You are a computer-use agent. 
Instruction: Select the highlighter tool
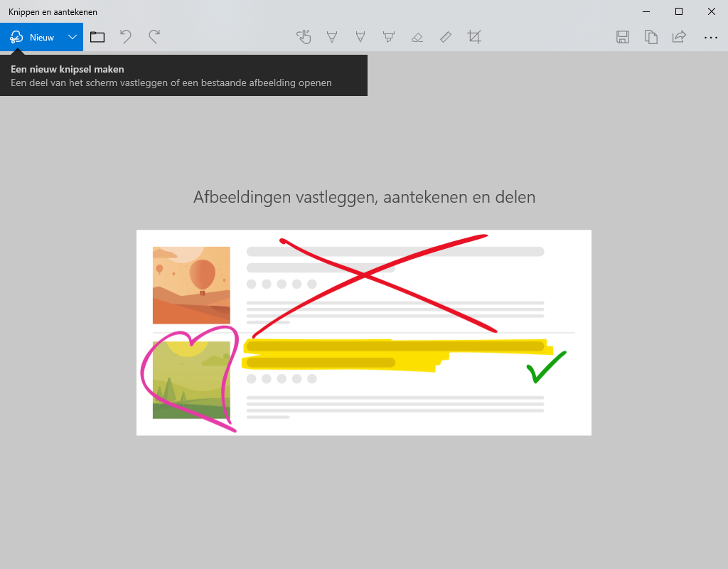coord(389,37)
